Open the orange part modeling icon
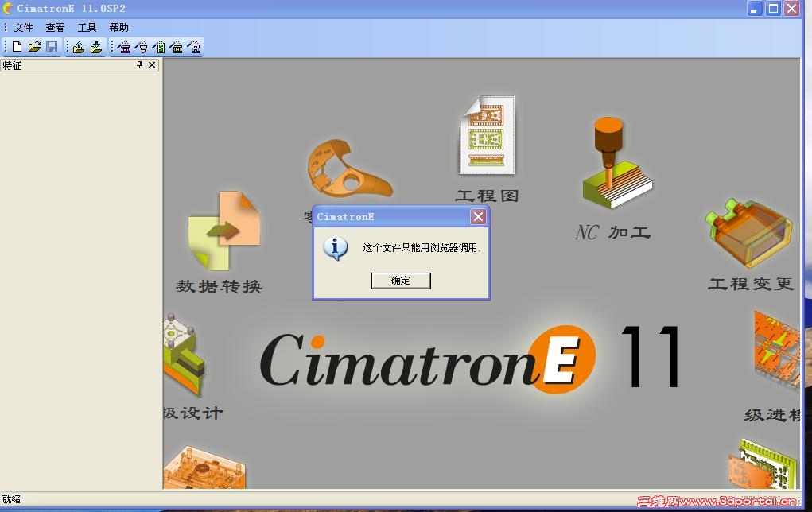 (x=350, y=168)
